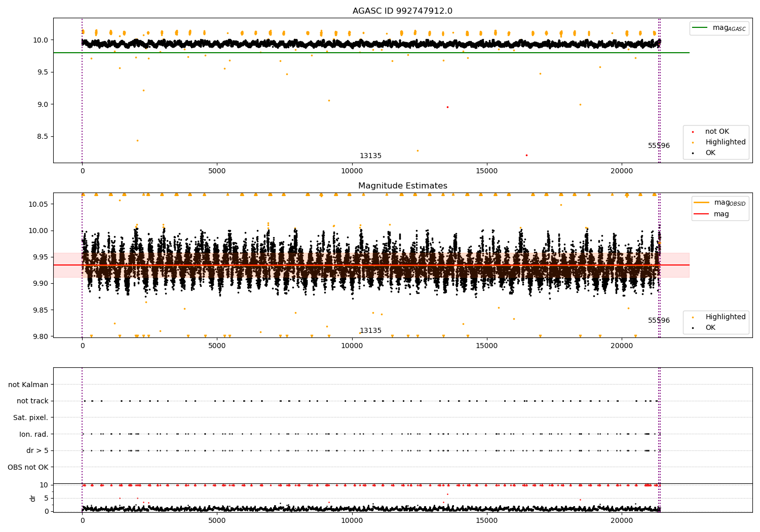
Task: Click the "10" tick on the dr axis
Action: coord(44,485)
